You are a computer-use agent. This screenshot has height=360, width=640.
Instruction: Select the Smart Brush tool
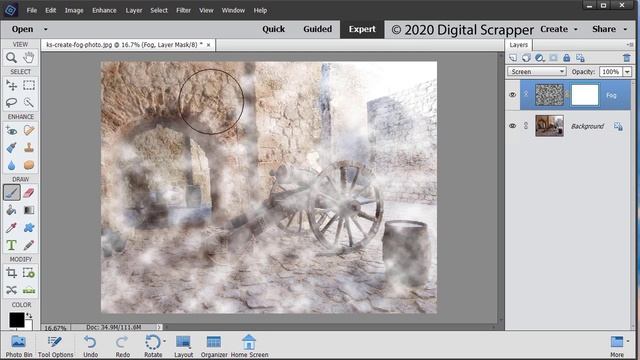coord(11,148)
